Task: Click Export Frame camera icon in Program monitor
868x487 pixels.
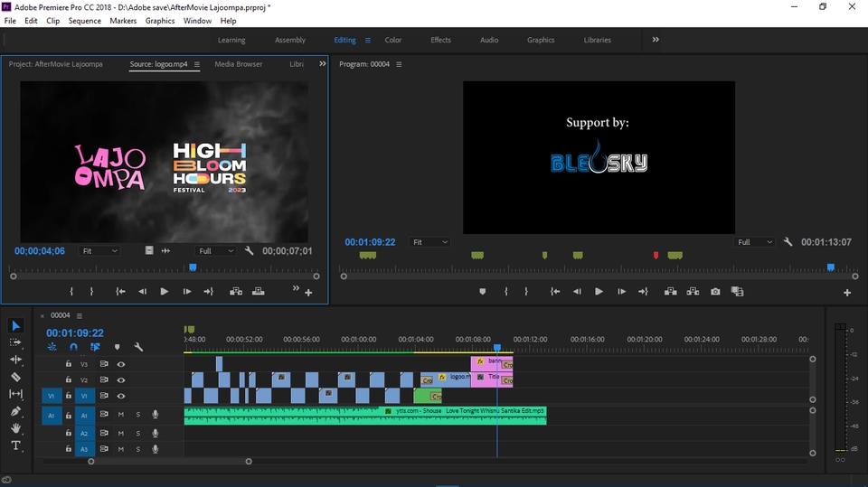Action: pos(715,292)
